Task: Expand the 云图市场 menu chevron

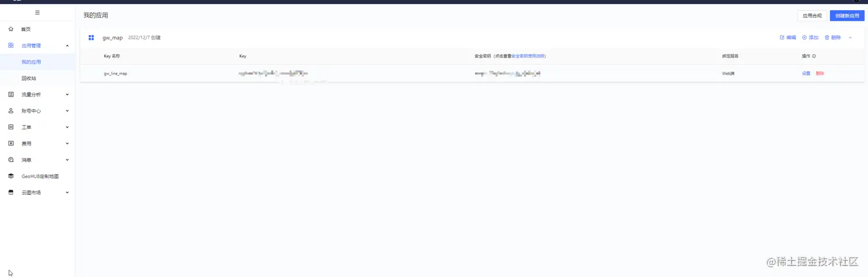Action: (x=67, y=193)
